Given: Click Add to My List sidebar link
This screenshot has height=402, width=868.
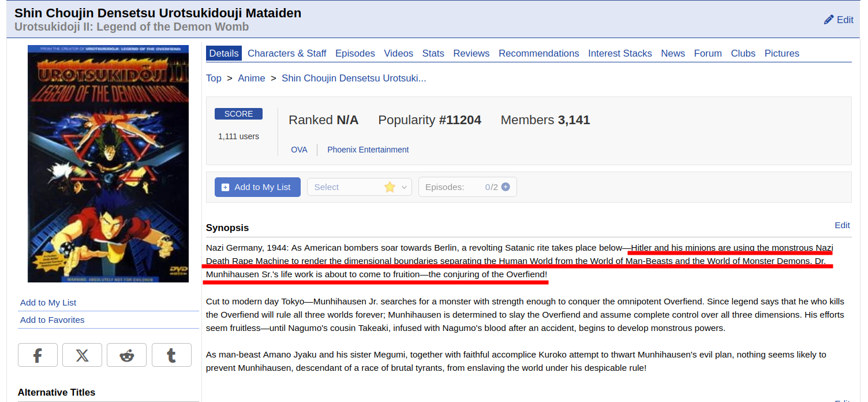Looking at the screenshot, I should click(48, 303).
